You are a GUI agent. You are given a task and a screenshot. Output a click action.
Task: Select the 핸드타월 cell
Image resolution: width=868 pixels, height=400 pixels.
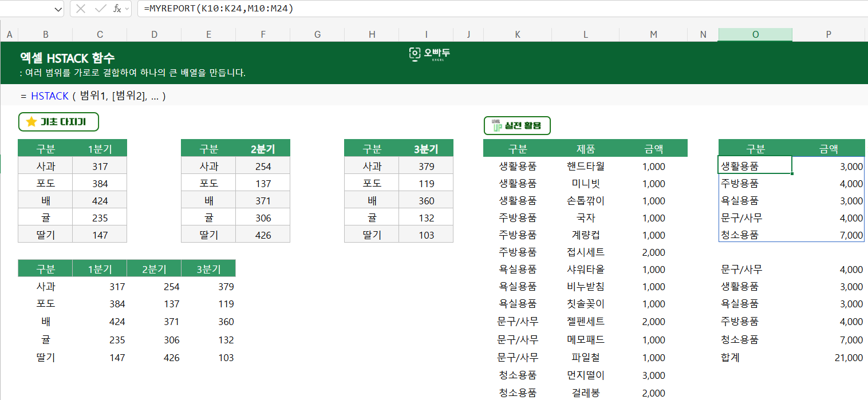pos(586,167)
